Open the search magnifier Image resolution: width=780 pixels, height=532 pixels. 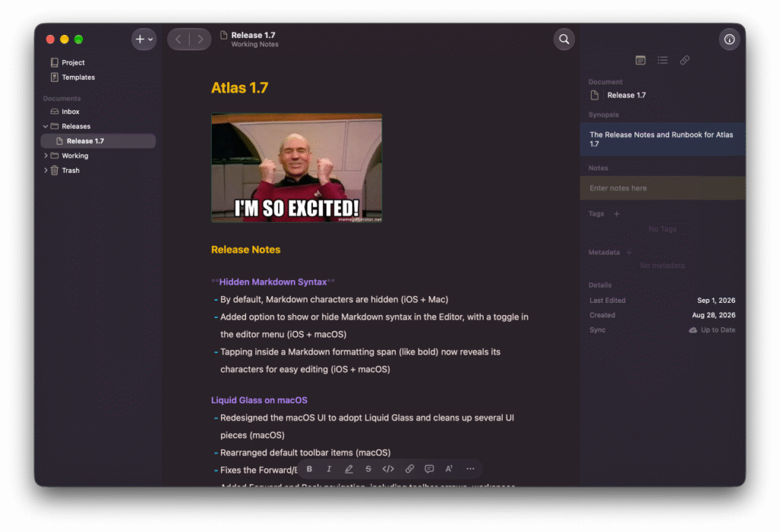pos(564,40)
